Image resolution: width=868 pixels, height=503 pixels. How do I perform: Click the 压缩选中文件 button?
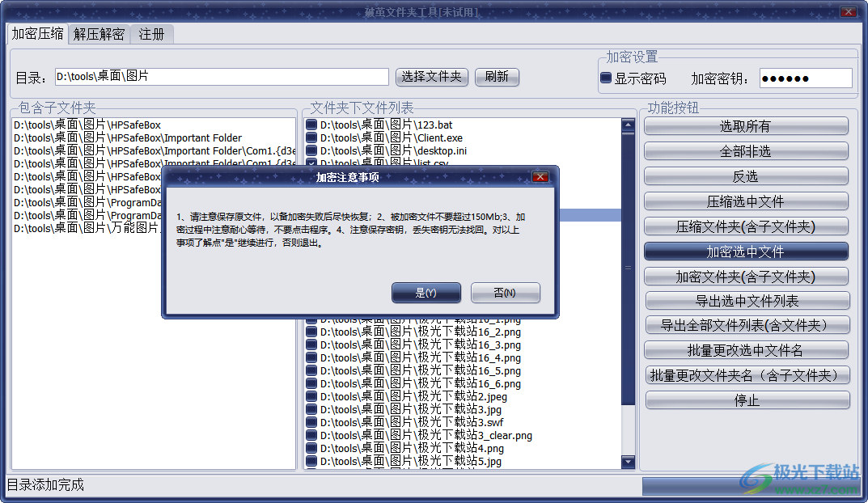click(x=746, y=201)
